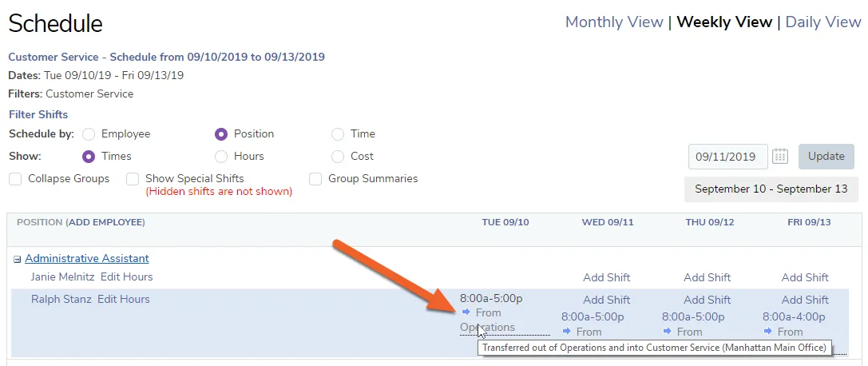868x366 pixels.
Task: Click the ADD EMPLOYEE link
Action: (105, 223)
